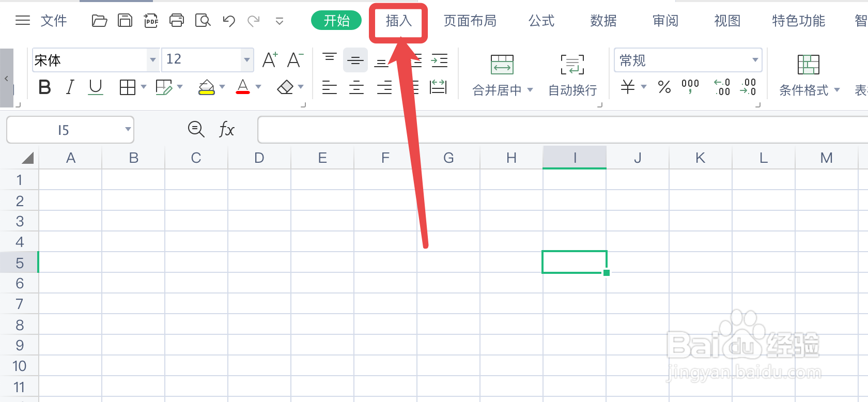This screenshot has width=868, height=402.
Task: Toggle bold formatting
Action: click(x=45, y=87)
